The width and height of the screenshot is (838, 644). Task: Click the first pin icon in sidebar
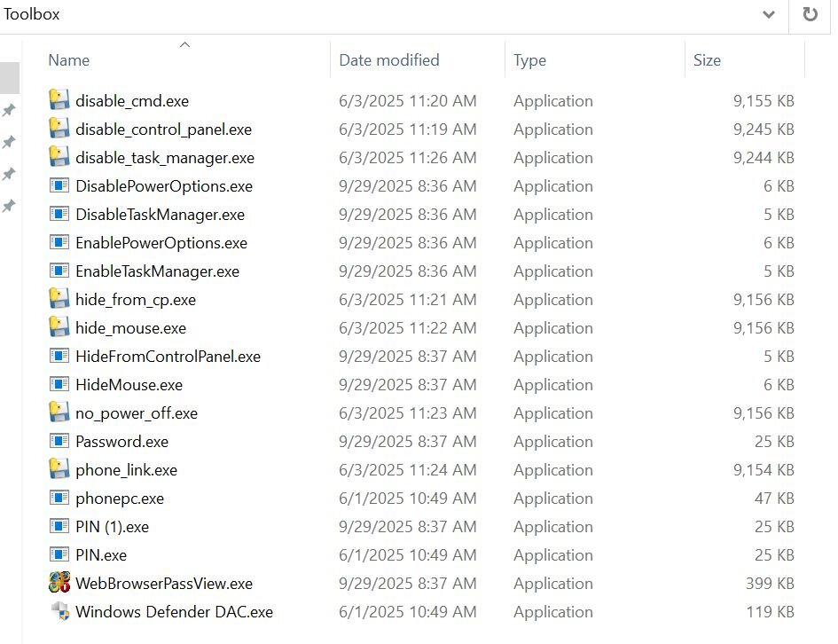tap(9, 110)
